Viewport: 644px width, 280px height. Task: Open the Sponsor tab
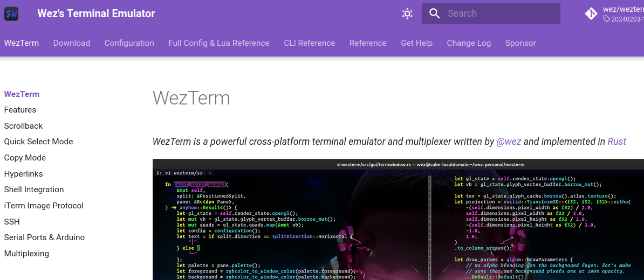(x=520, y=43)
